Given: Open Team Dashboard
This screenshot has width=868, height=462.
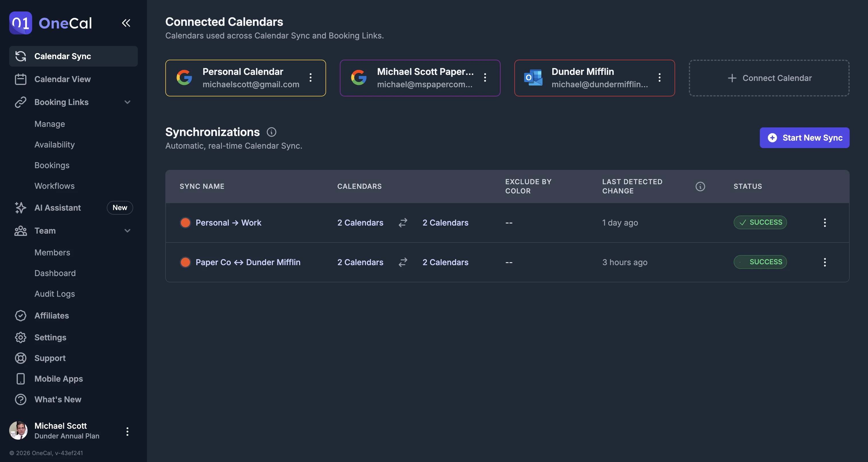Looking at the screenshot, I should [x=55, y=273].
